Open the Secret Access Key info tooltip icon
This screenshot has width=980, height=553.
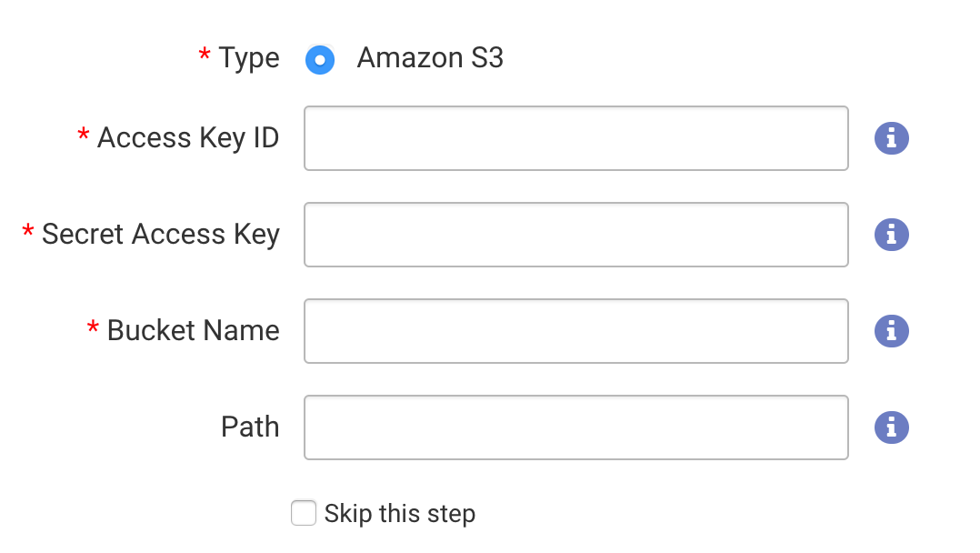(x=891, y=235)
